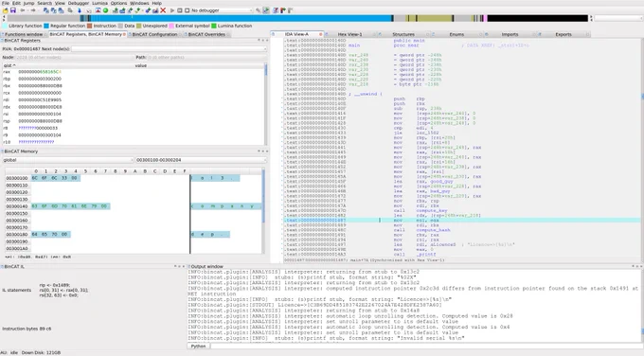Switch to the Functions window tab

coord(24,34)
